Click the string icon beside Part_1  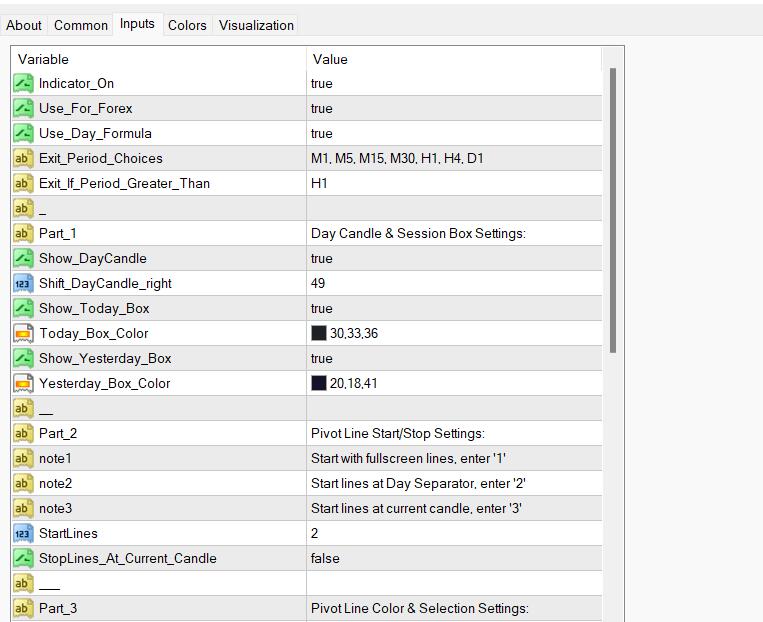click(x=23, y=233)
